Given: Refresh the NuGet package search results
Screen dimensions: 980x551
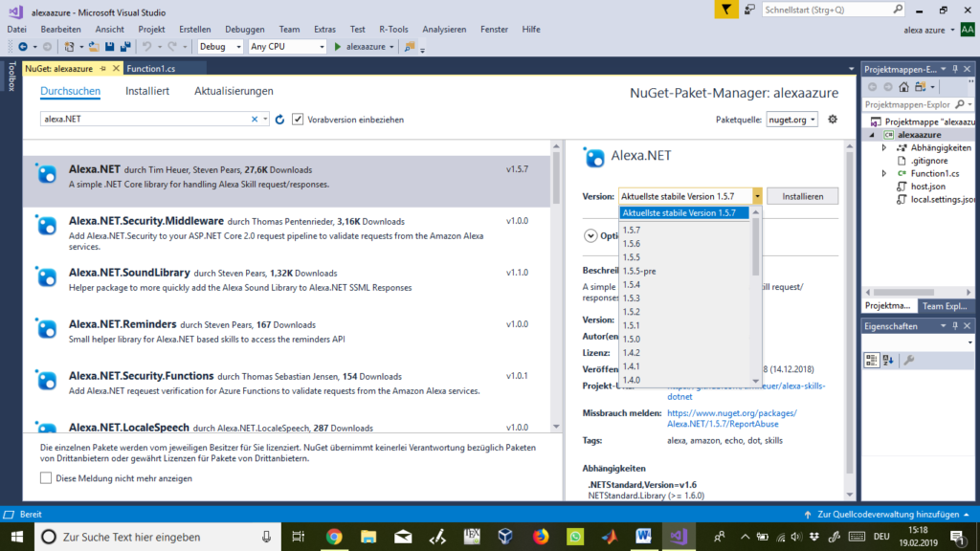Looking at the screenshot, I should pyautogui.click(x=280, y=120).
